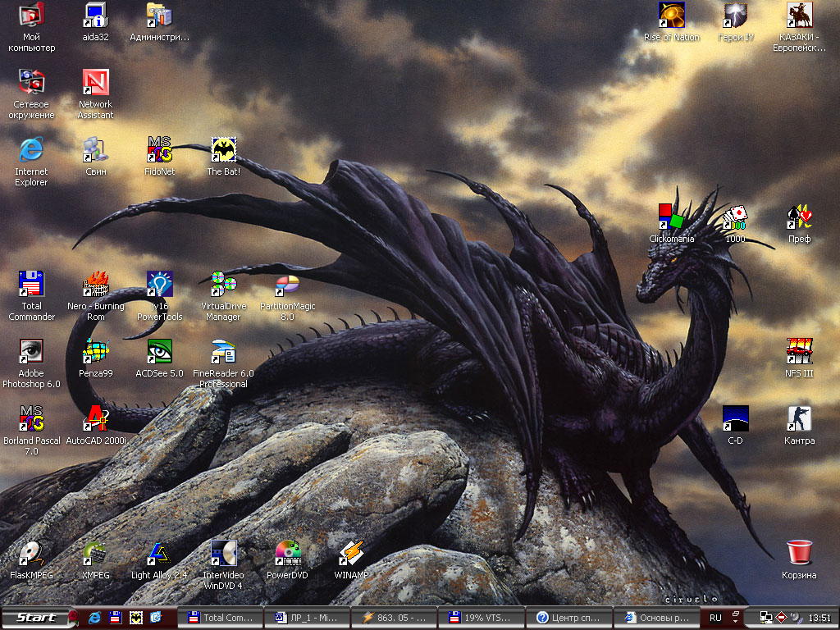Launch Nero - Burning Rom shortcut

tap(96, 284)
